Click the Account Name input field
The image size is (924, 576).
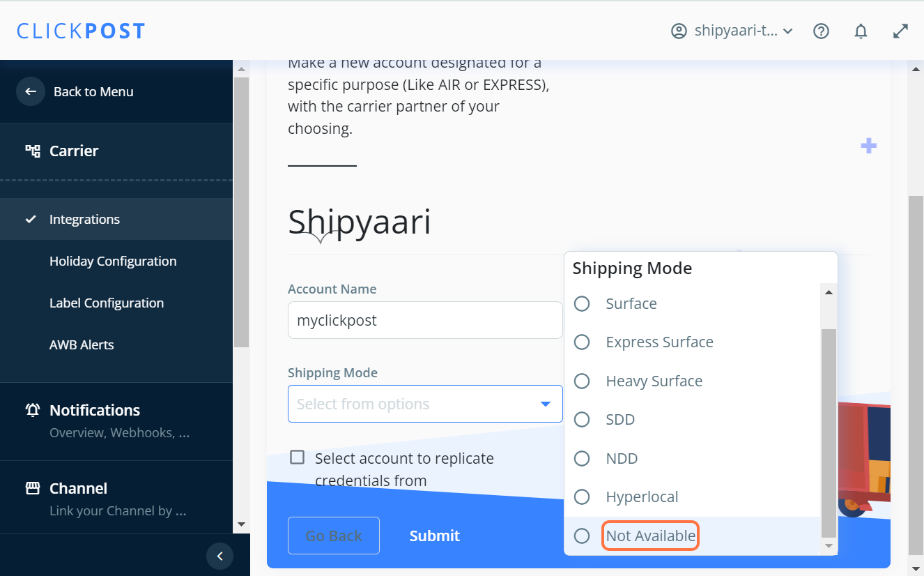click(x=425, y=320)
